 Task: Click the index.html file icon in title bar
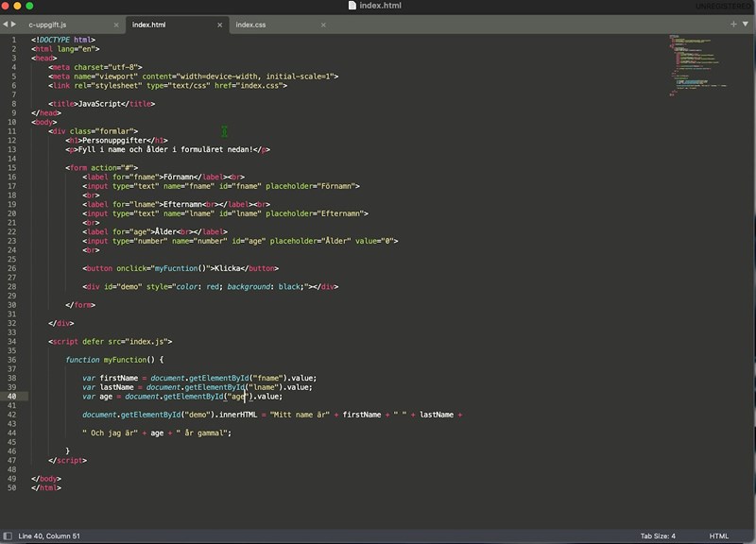pyautogui.click(x=352, y=6)
